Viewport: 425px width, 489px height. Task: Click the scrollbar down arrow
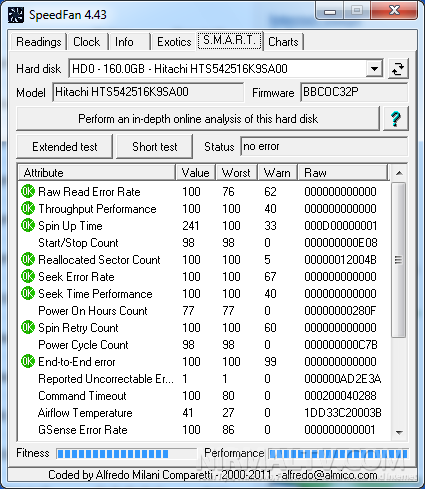point(399,432)
